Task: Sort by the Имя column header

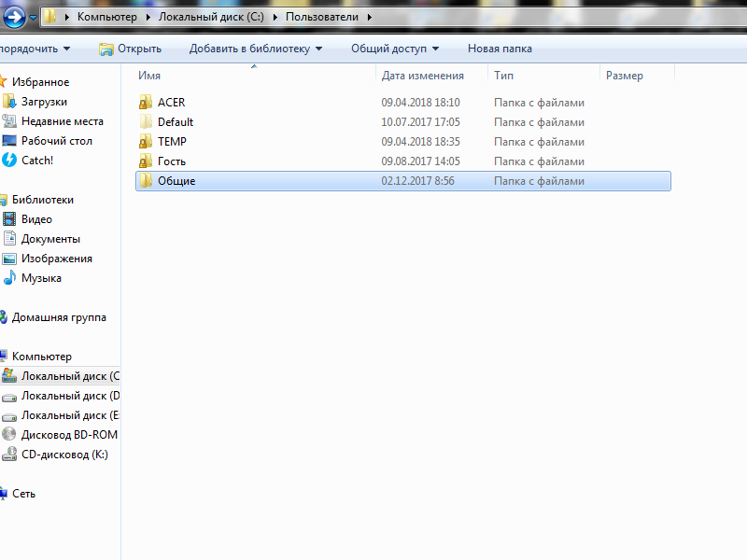Action: [x=149, y=76]
